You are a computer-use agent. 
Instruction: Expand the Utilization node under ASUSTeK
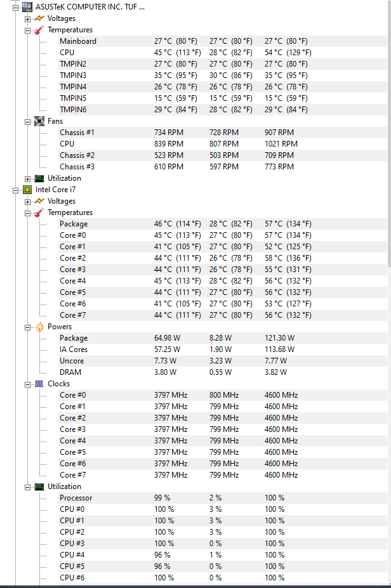[x=26, y=178]
